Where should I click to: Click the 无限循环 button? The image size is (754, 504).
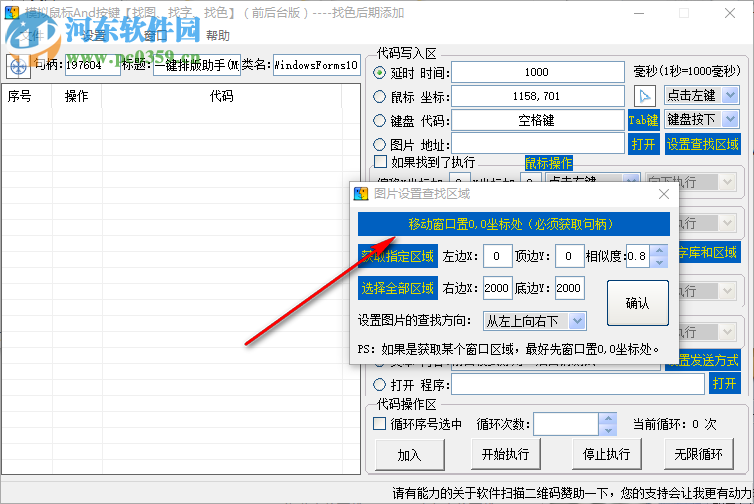coord(699,454)
